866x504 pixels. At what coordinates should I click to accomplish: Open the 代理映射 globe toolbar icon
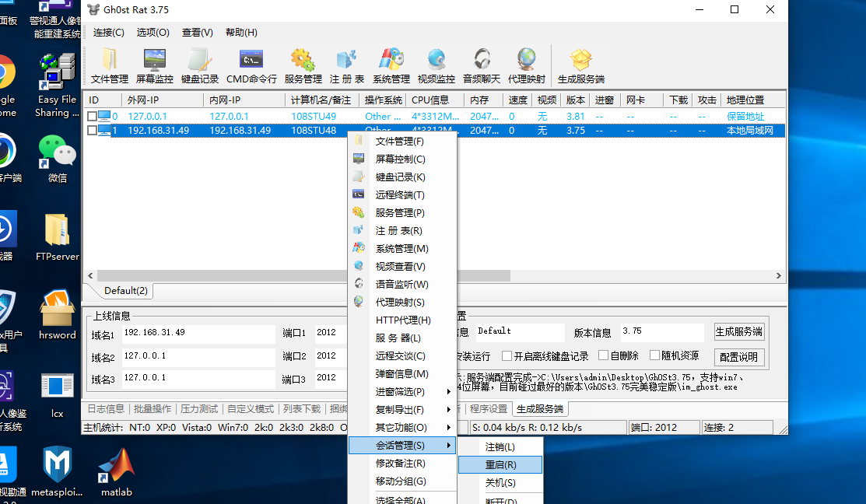click(x=526, y=65)
